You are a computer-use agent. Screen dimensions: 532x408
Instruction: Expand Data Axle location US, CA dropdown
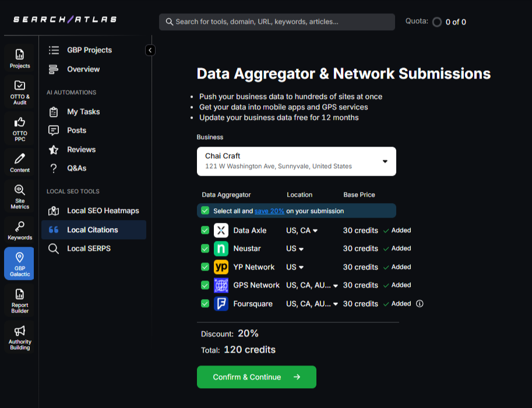click(x=302, y=230)
